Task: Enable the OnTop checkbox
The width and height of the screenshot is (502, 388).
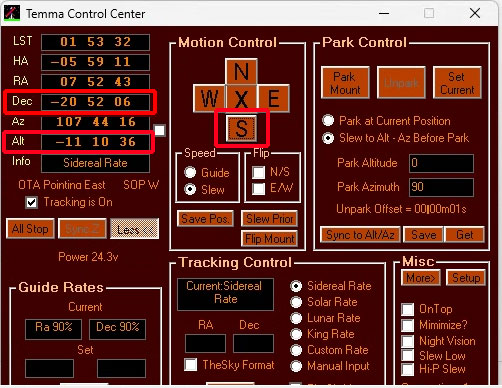Action: 408,309
